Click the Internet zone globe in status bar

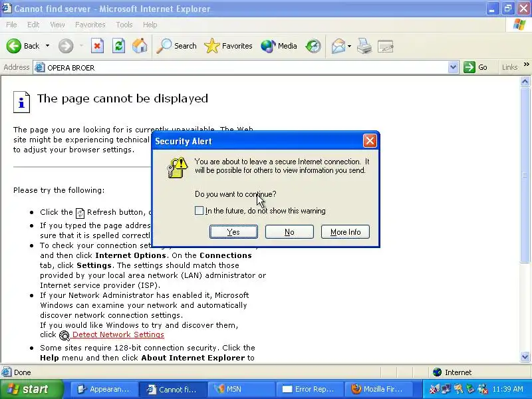(437, 372)
